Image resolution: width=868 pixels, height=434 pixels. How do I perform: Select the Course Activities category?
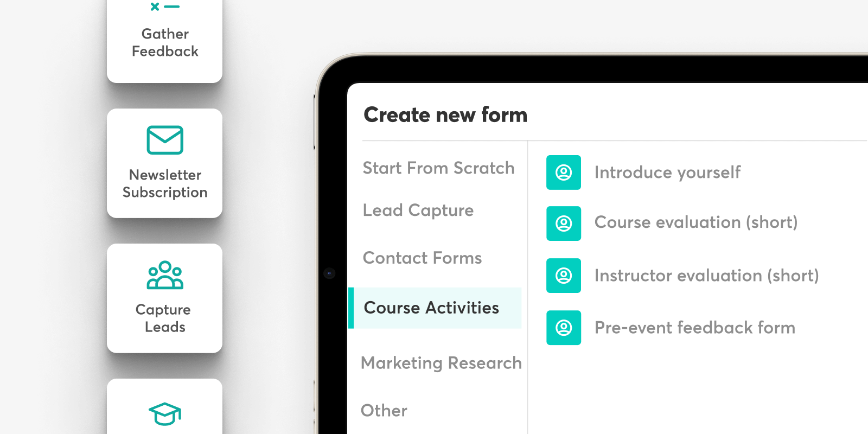[435, 308]
